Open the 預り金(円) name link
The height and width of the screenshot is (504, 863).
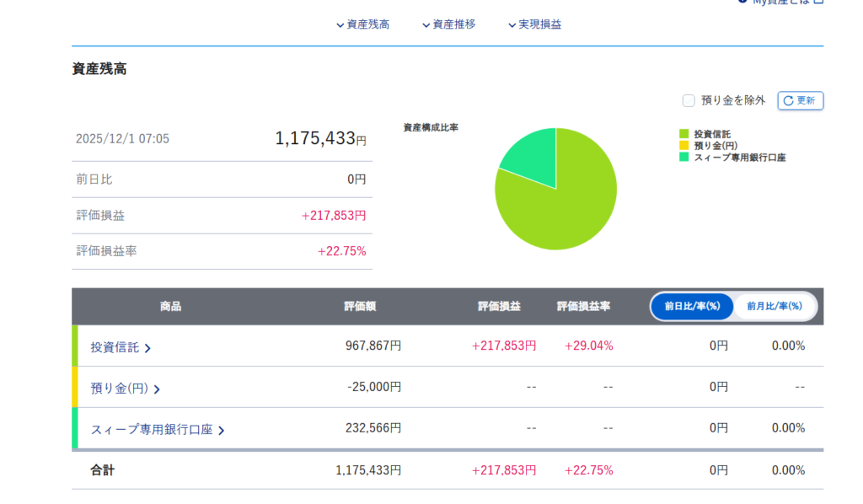119,389
